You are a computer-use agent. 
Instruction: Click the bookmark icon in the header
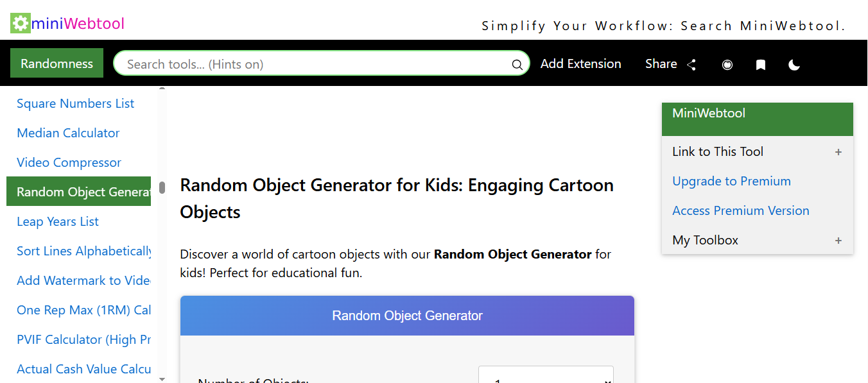pos(761,64)
